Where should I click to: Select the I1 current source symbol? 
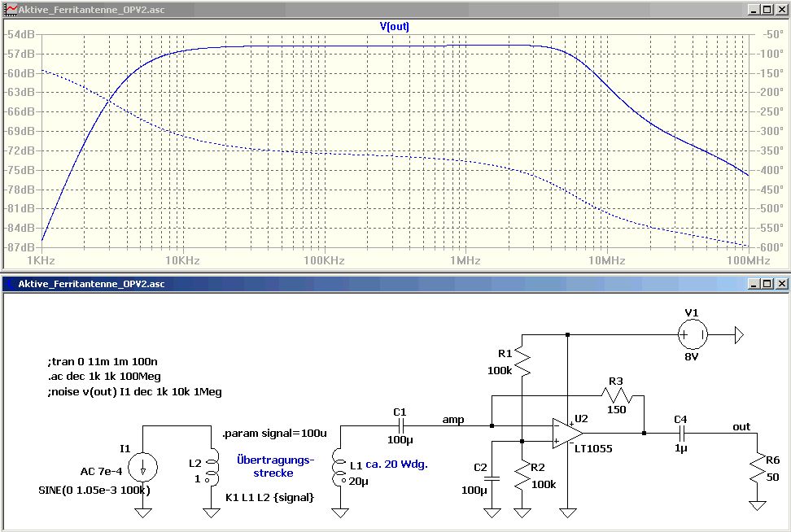[x=142, y=468]
